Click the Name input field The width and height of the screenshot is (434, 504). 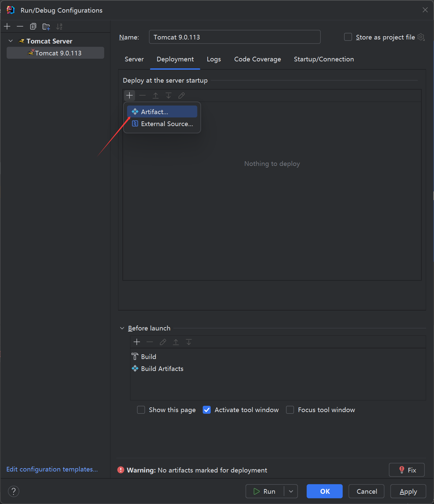coord(235,37)
